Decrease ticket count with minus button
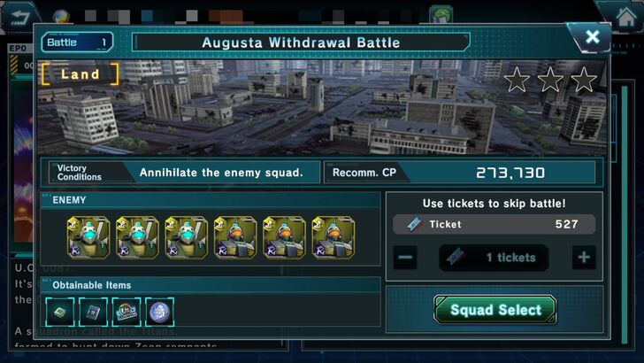Image resolution: width=644 pixels, height=363 pixels. tap(405, 258)
